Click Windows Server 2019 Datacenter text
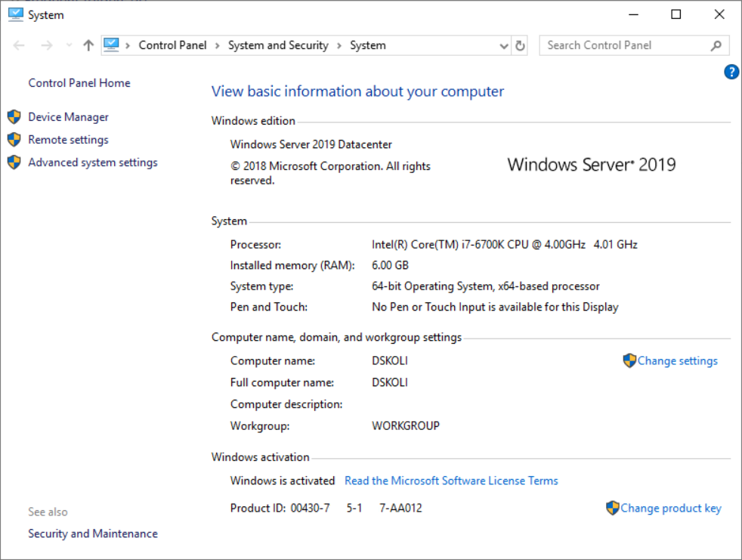Viewport: 742px width, 560px height. click(311, 144)
